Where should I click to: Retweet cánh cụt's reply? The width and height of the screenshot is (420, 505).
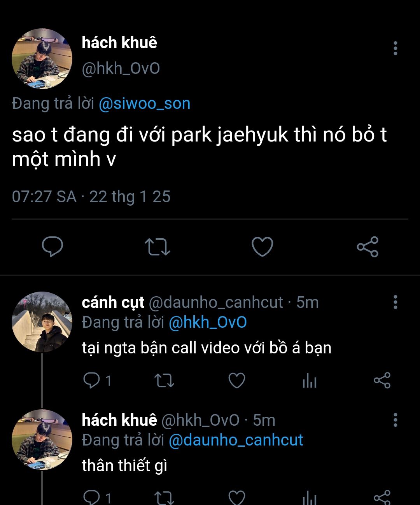click(x=164, y=381)
